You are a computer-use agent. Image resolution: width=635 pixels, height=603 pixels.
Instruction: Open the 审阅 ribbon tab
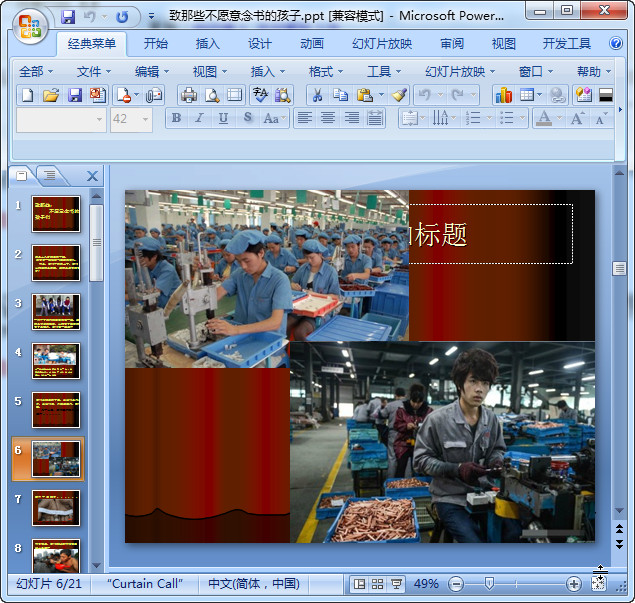point(451,44)
